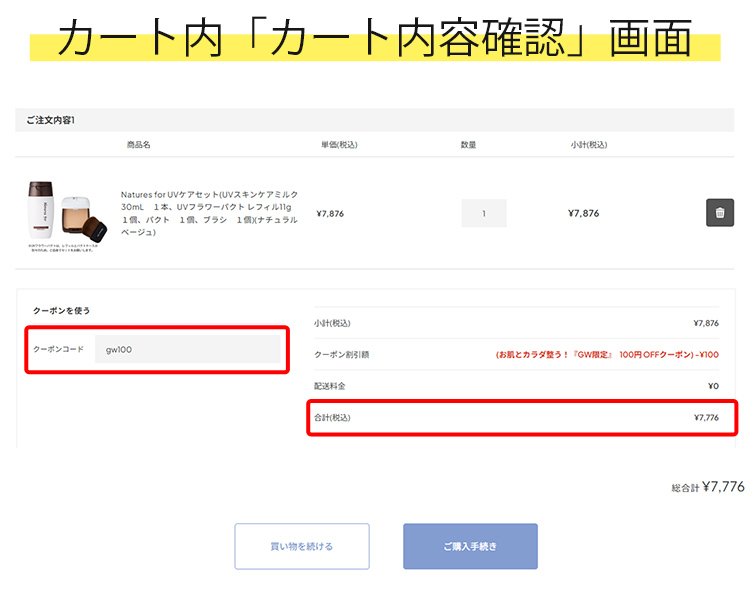Click the coupon code field with gw100
The image size is (750, 600).
pos(188,349)
